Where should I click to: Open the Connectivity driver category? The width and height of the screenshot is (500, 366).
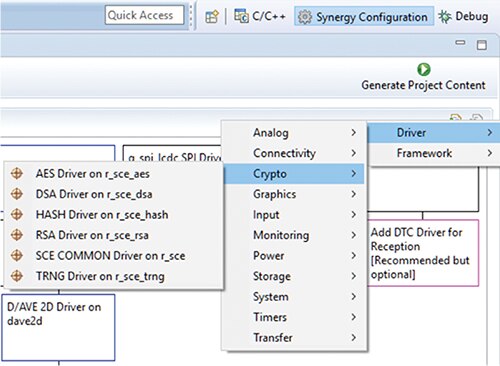294,153
